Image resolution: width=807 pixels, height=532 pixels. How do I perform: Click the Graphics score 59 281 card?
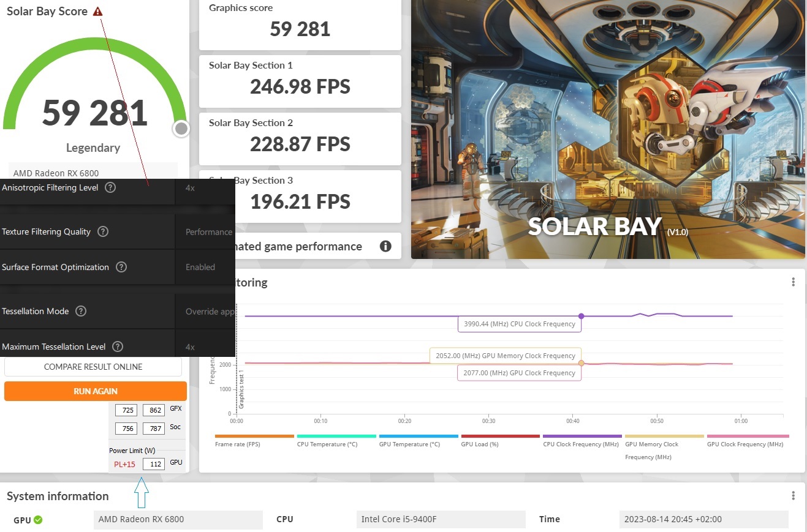tap(300, 24)
